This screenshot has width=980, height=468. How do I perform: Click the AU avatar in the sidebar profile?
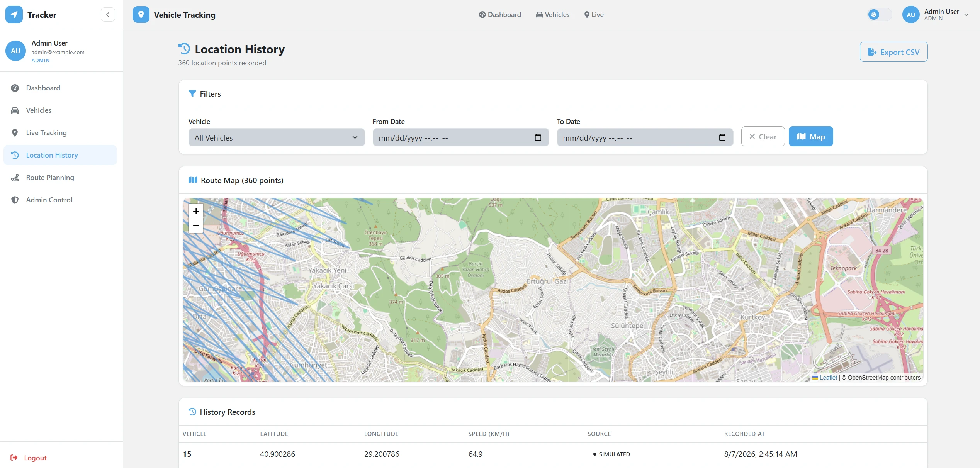pos(15,51)
